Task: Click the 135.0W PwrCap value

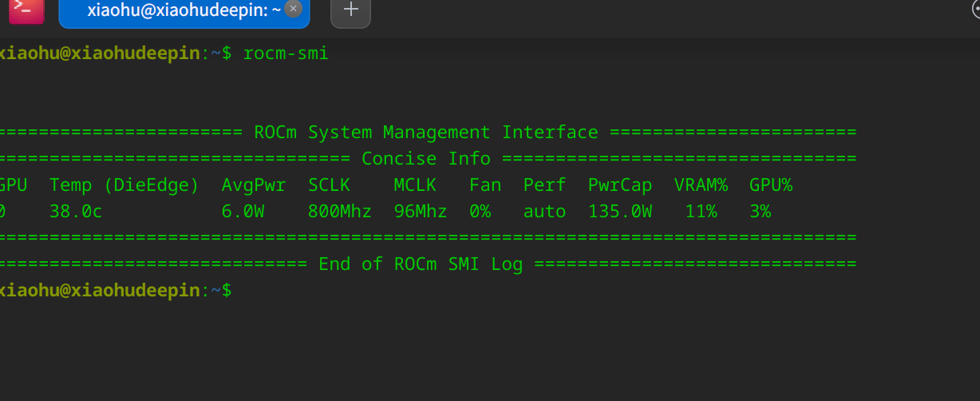Action: click(x=620, y=212)
